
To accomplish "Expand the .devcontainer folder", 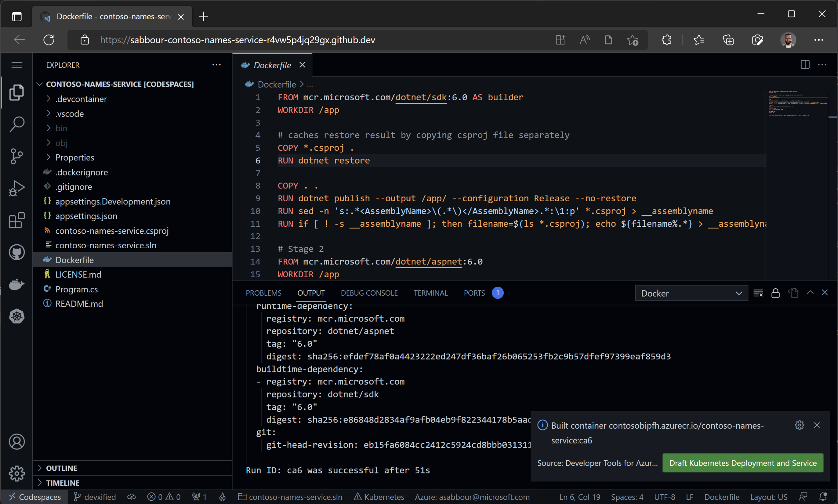I will tap(81, 99).
